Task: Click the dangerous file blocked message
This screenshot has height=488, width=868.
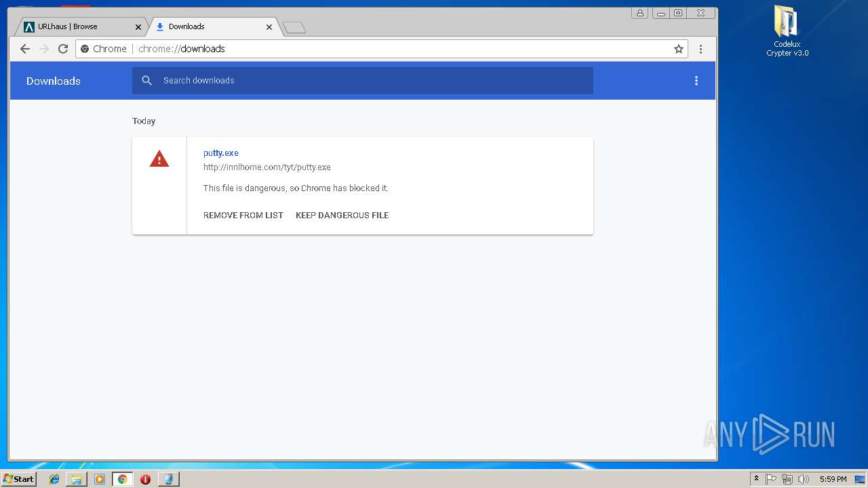Action: pos(296,188)
